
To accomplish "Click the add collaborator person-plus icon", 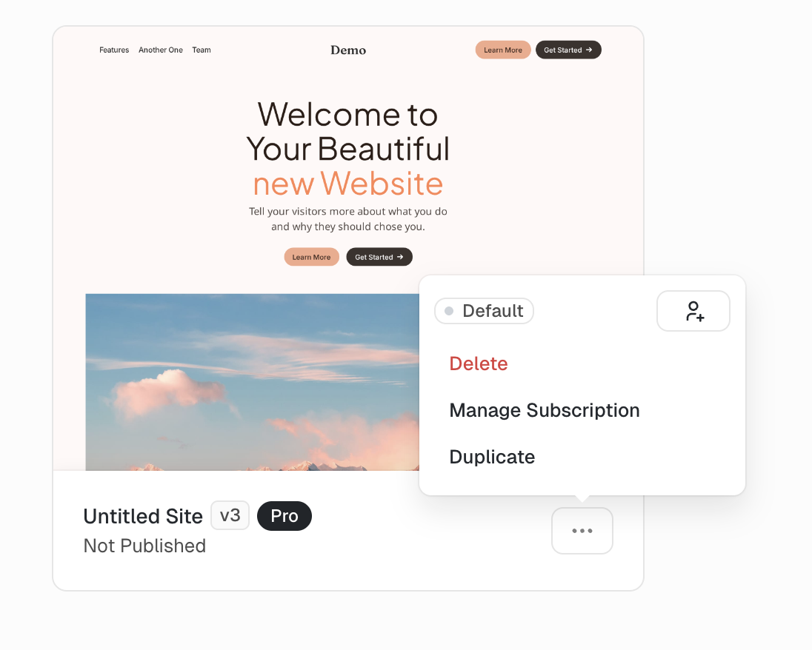I will [693, 311].
